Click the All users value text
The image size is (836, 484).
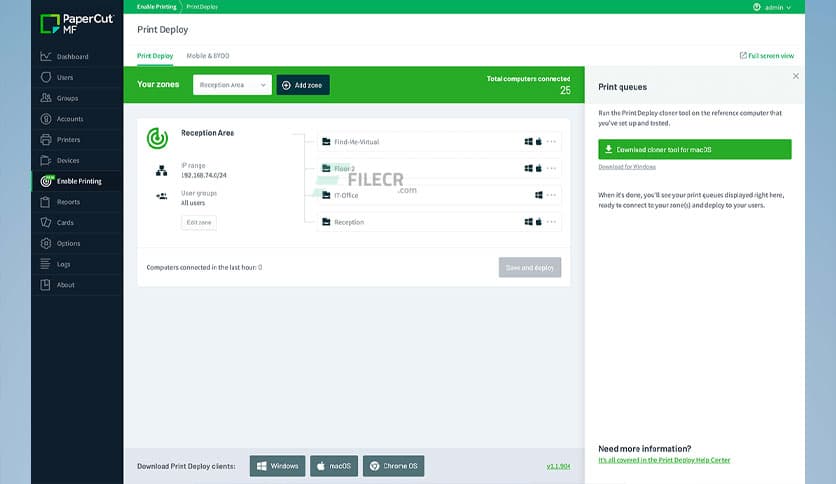tap(193, 203)
